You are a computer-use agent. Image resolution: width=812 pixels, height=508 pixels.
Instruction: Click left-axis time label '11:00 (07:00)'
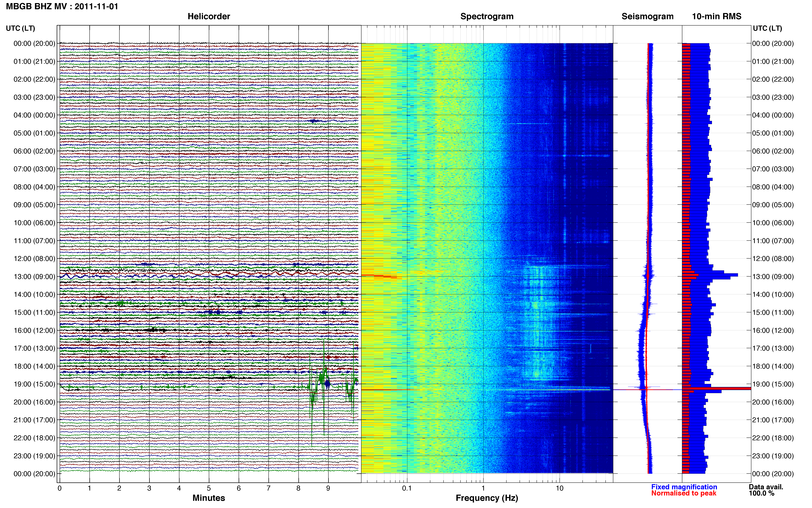34,241
